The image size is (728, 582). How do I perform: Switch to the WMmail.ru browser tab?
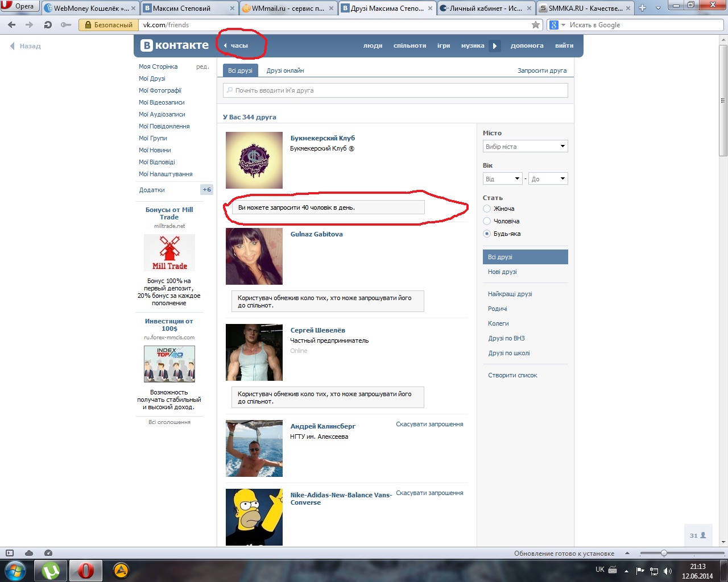click(288, 8)
